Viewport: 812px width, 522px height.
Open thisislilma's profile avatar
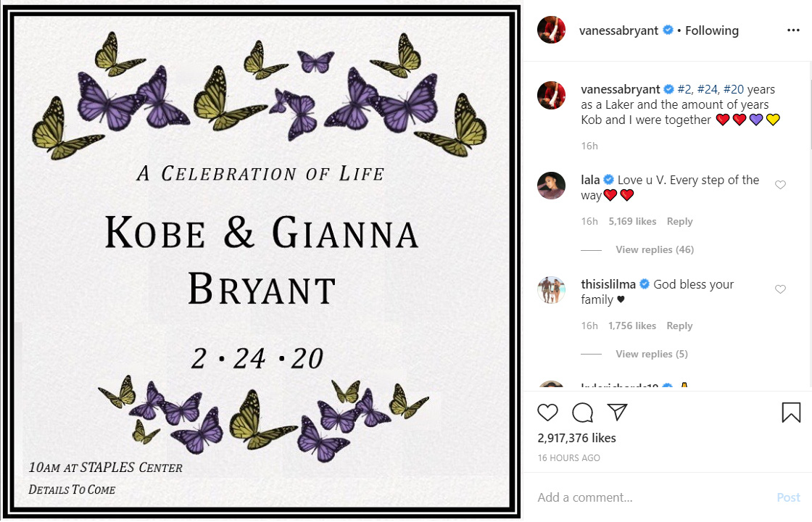[x=552, y=289]
